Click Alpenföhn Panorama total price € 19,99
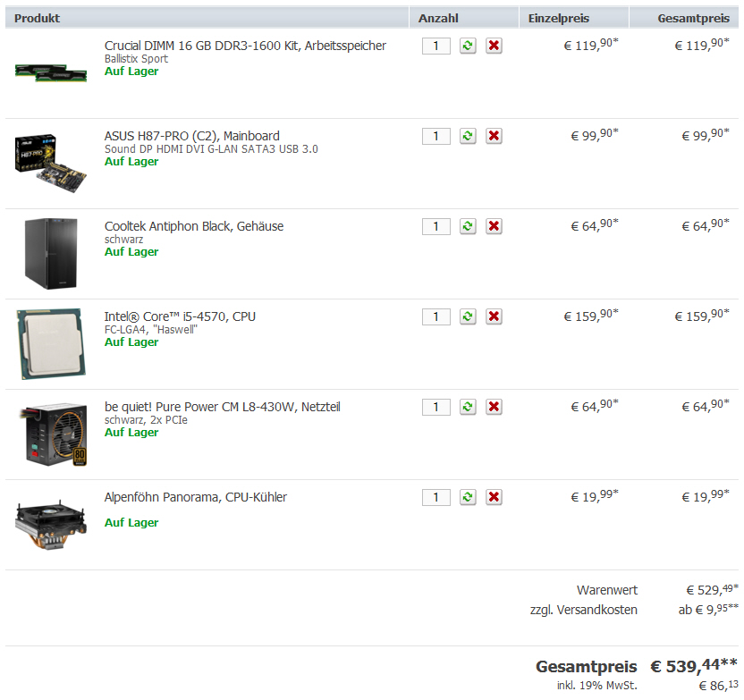The width and height of the screenshot is (744, 700). click(706, 496)
